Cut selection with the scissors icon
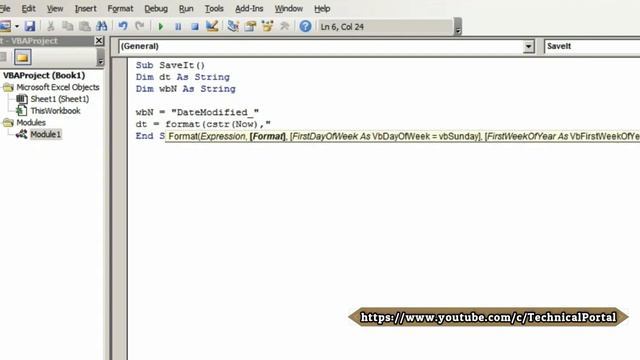640x360 pixels. pos(51,27)
